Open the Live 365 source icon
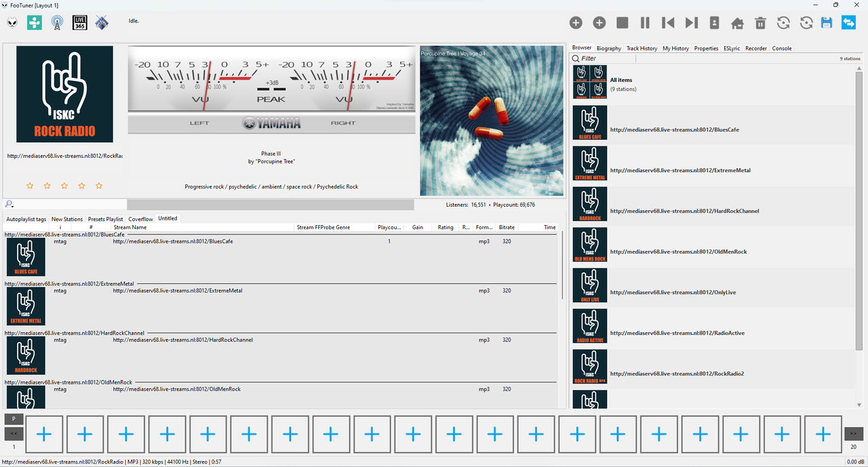 pyautogui.click(x=79, y=23)
